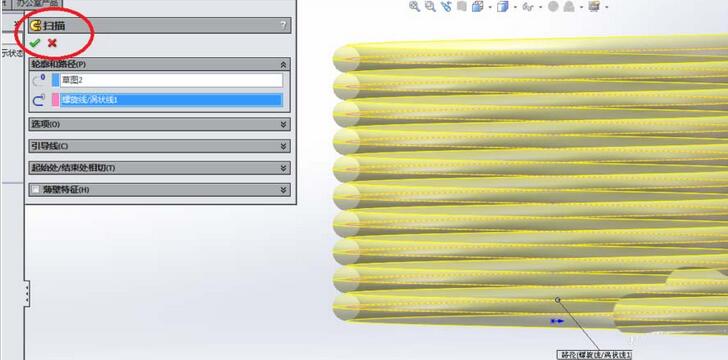Confirm the sweep with green checkmark
The height and width of the screenshot is (360, 728).
(35, 43)
